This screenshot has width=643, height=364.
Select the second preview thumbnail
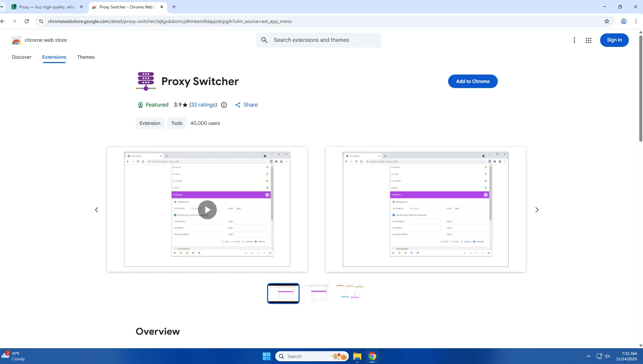tap(316, 293)
